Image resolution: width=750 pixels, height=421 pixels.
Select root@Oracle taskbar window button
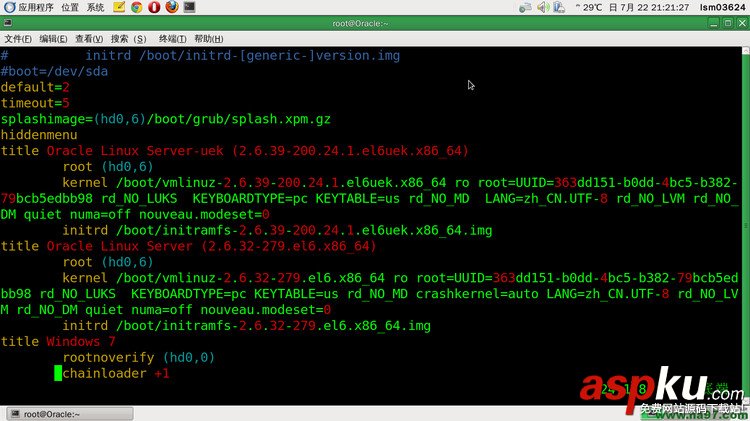tap(70, 414)
